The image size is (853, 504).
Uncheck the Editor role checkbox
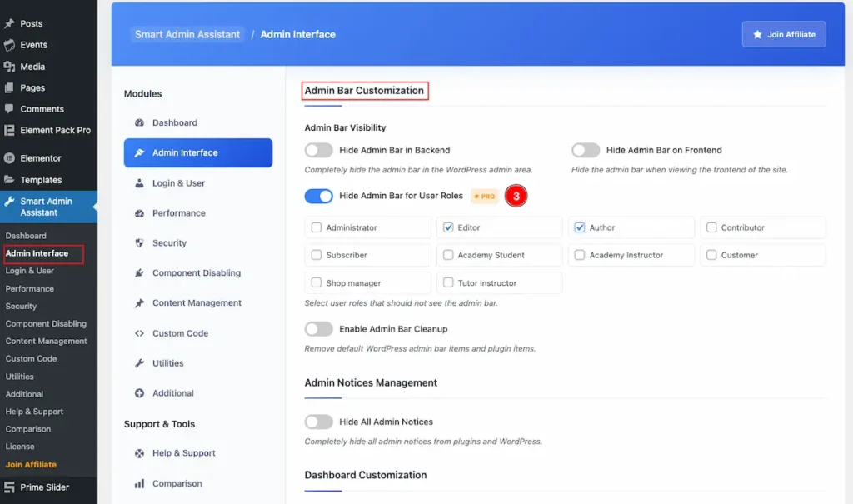click(x=448, y=227)
